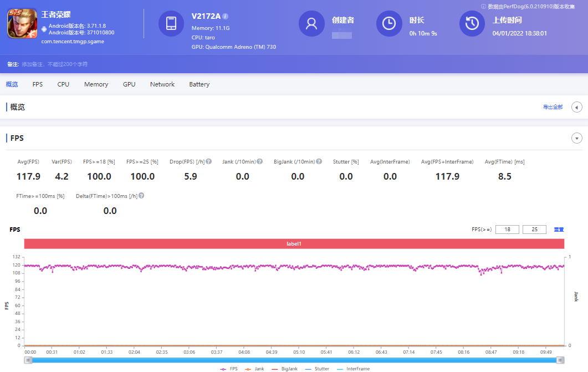Toggle FPS series in chart legend
Image resolution: width=588 pixels, height=372 pixels.
point(229,369)
